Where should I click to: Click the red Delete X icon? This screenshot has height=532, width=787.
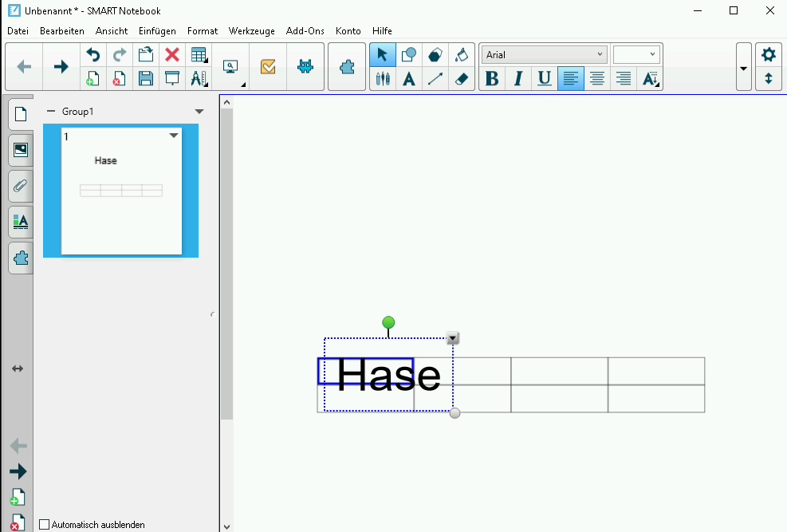[x=171, y=55]
